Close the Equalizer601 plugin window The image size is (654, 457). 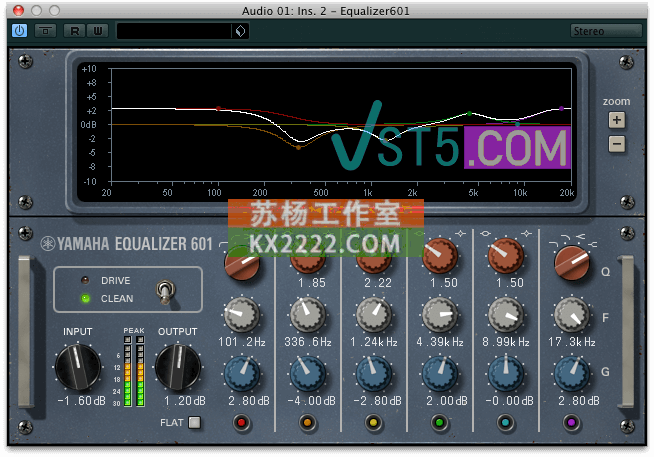[18, 10]
